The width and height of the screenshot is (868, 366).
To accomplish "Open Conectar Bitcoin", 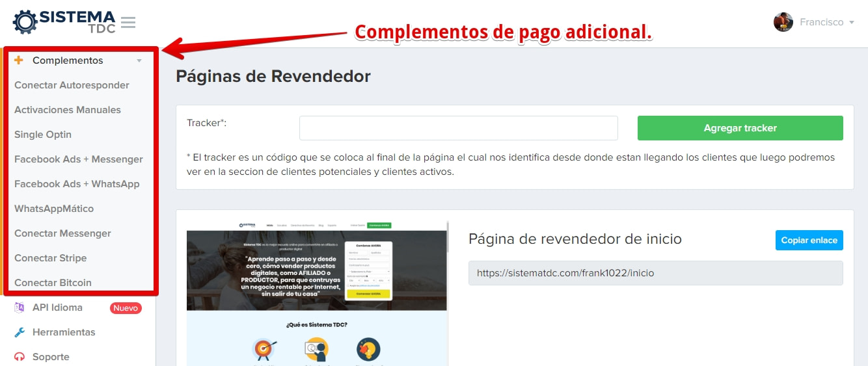I will point(53,283).
